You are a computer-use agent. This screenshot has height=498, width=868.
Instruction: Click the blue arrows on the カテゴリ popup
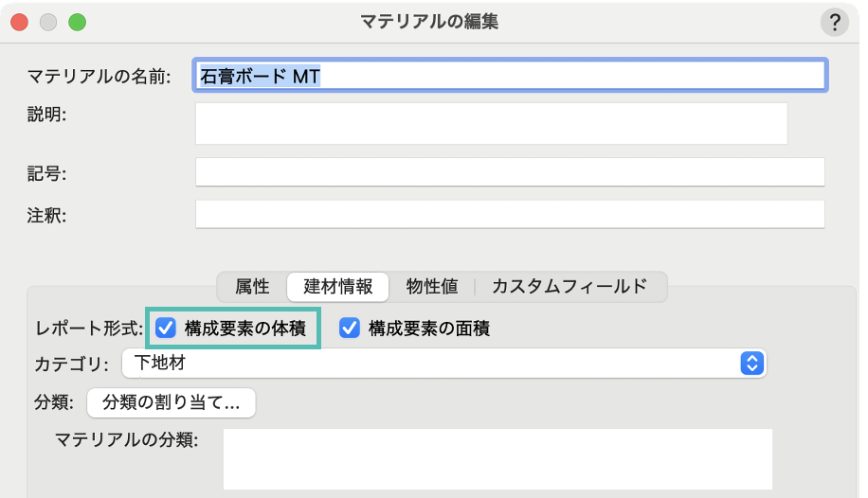pos(750,363)
